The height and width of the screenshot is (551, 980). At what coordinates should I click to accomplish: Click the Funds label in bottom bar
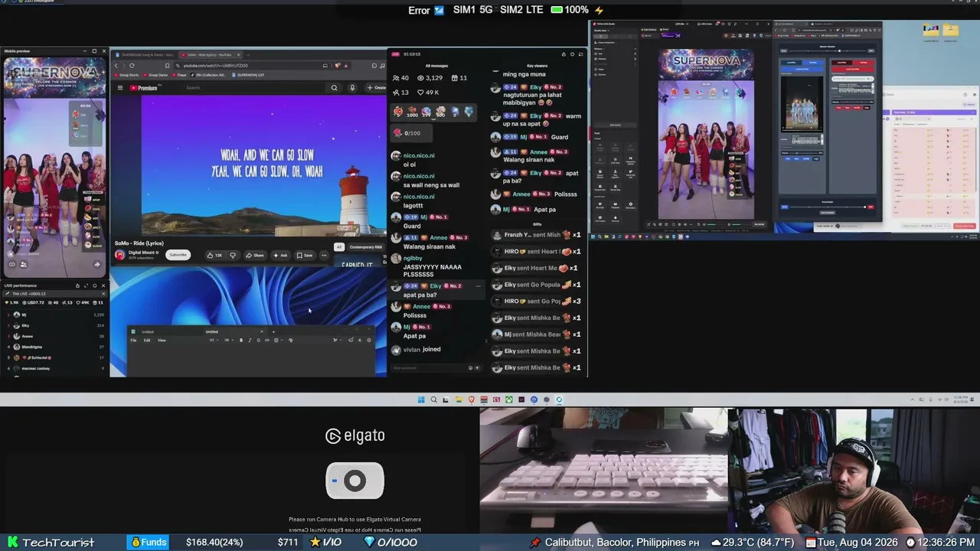149,543
